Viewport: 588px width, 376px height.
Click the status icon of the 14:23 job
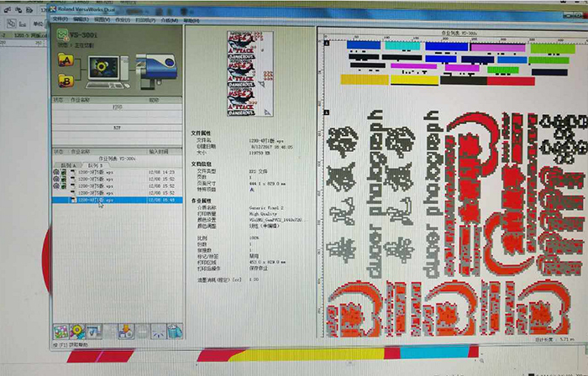coord(56,172)
